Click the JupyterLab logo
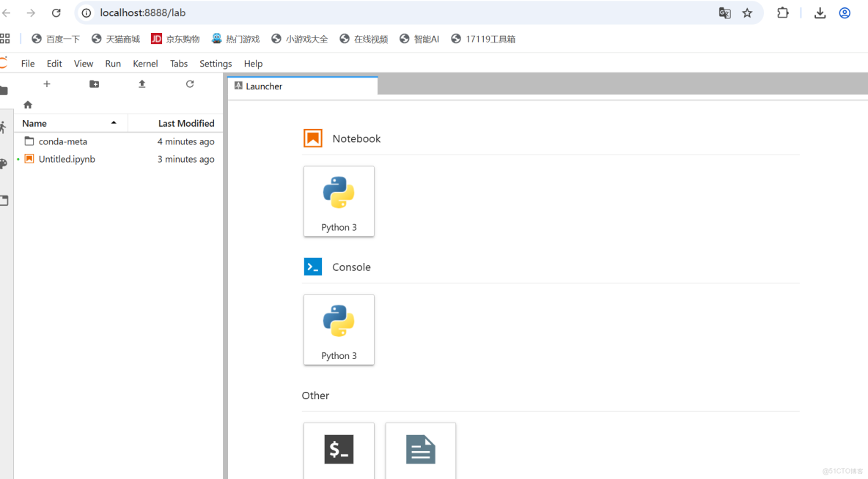This screenshot has width=868, height=479. pyautogui.click(x=4, y=63)
